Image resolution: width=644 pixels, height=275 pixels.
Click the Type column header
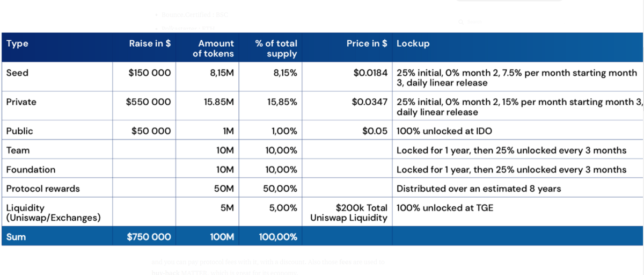(x=17, y=44)
